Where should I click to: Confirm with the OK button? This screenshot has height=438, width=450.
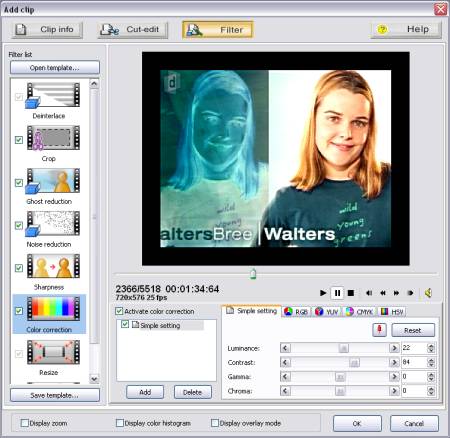[357, 423]
